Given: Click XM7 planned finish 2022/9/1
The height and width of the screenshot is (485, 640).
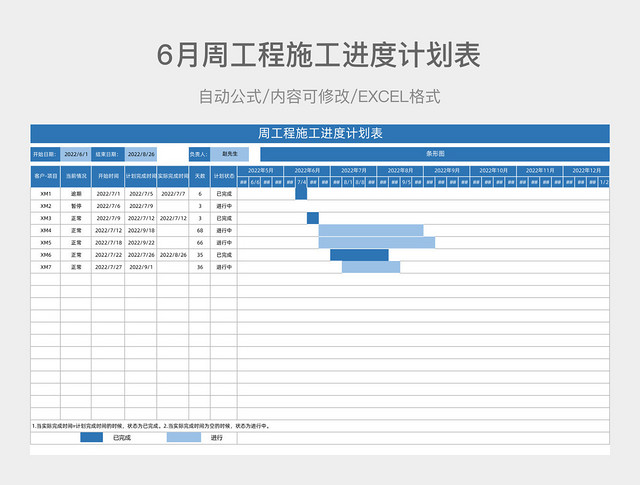Looking at the screenshot, I should pyautogui.click(x=141, y=267).
